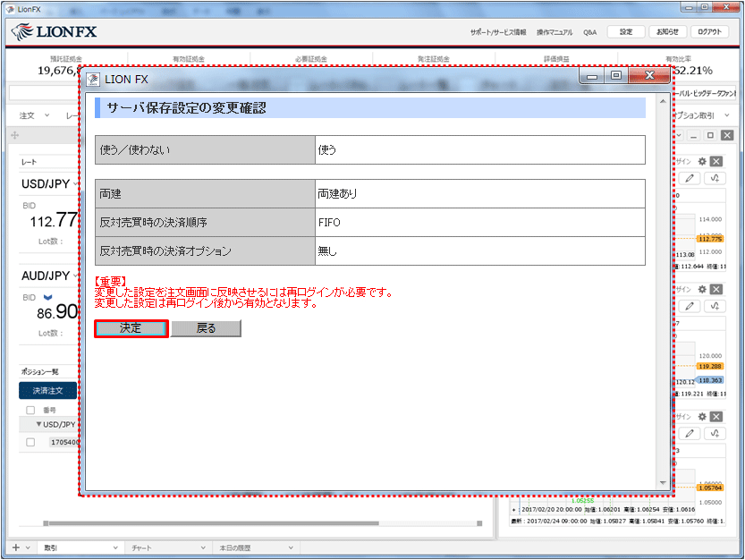Open the お知らせ notices
Screen dimensions: 745x560
(x=667, y=32)
